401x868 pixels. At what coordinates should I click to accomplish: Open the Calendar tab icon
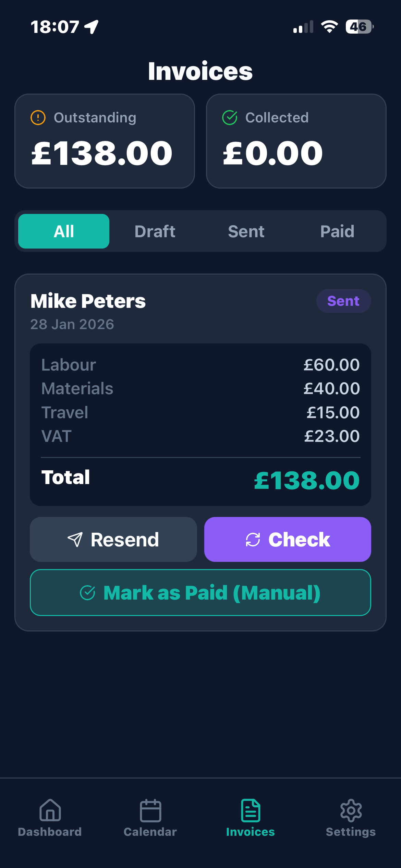tap(150, 810)
